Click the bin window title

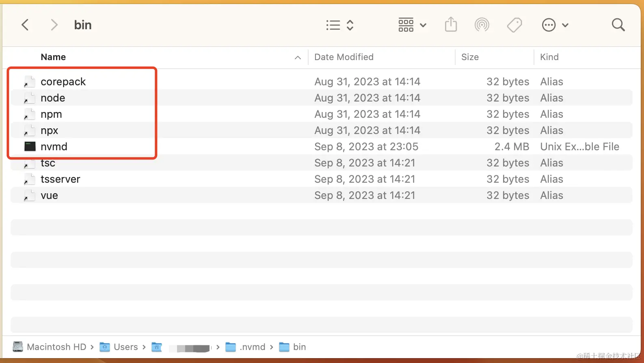click(x=83, y=25)
